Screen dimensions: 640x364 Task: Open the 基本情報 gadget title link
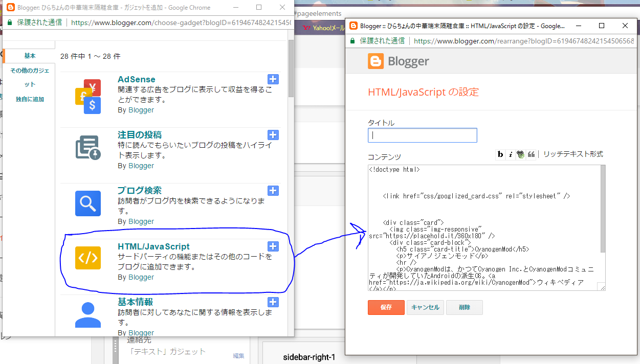(x=136, y=302)
